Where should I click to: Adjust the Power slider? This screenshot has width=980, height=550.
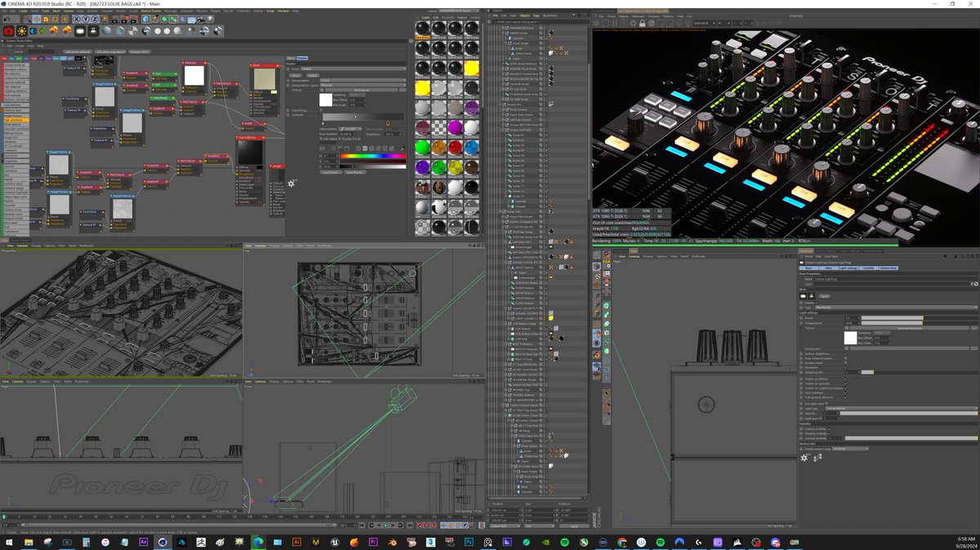click(920, 317)
